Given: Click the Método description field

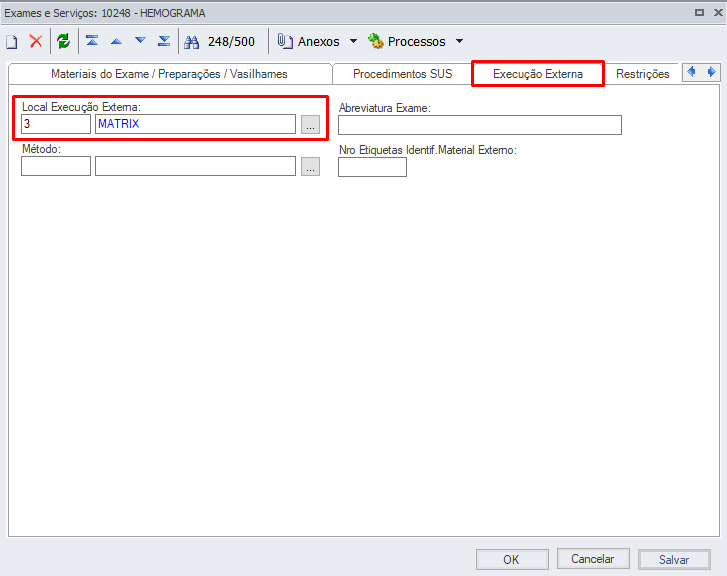Looking at the screenshot, I should click(x=195, y=166).
